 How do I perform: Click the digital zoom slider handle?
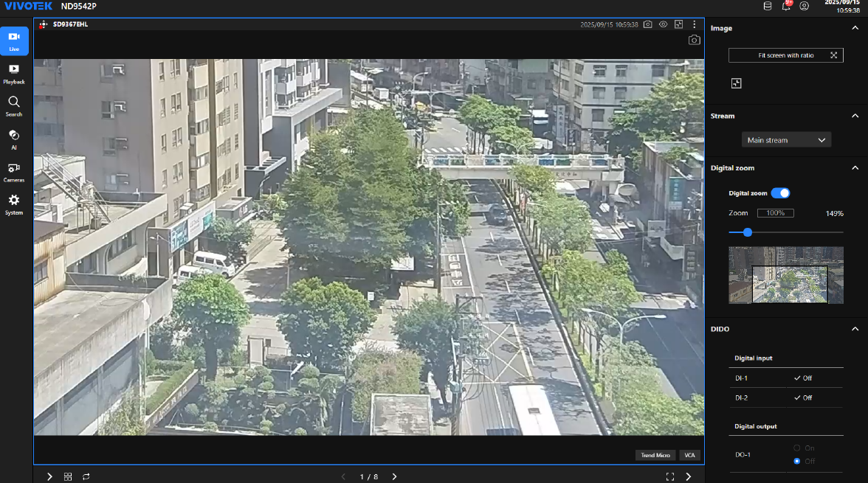click(x=748, y=232)
